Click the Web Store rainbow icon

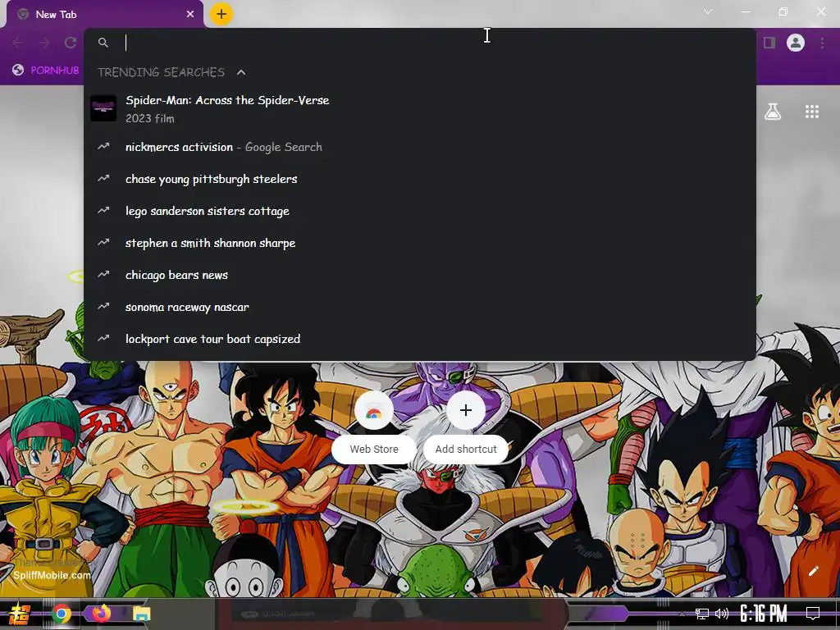click(x=374, y=412)
